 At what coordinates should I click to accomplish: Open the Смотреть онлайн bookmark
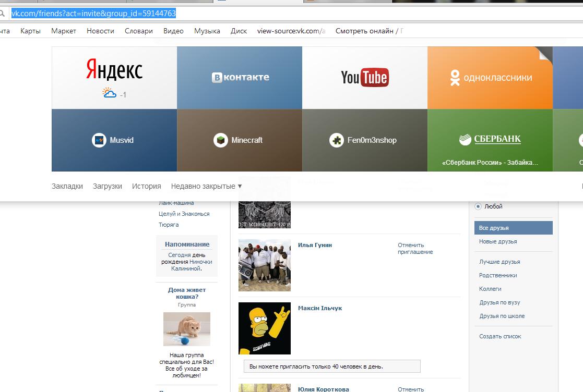(369, 31)
